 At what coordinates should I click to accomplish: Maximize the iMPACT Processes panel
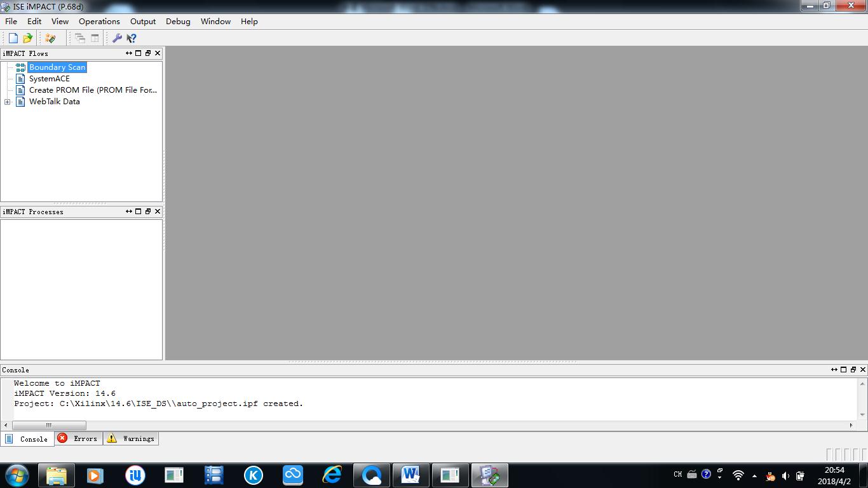click(139, 212)
